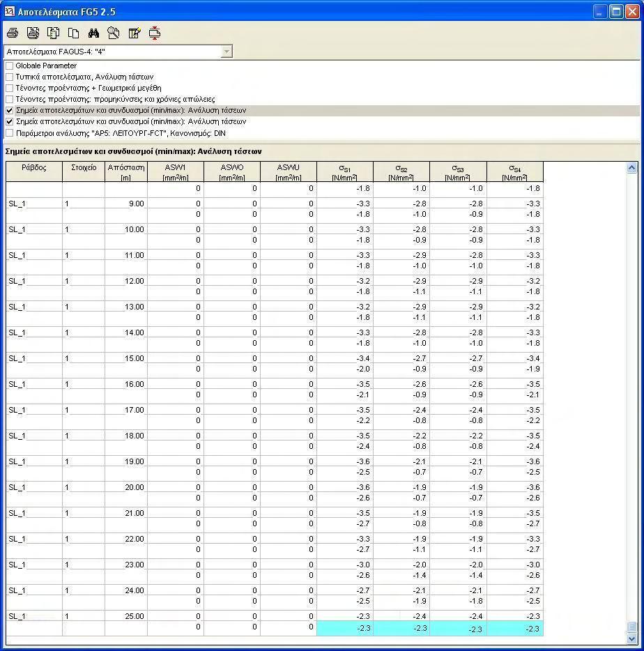Click the 'ASWU' column header
This screenshot has width=644, height=651.
pos(288,172)
